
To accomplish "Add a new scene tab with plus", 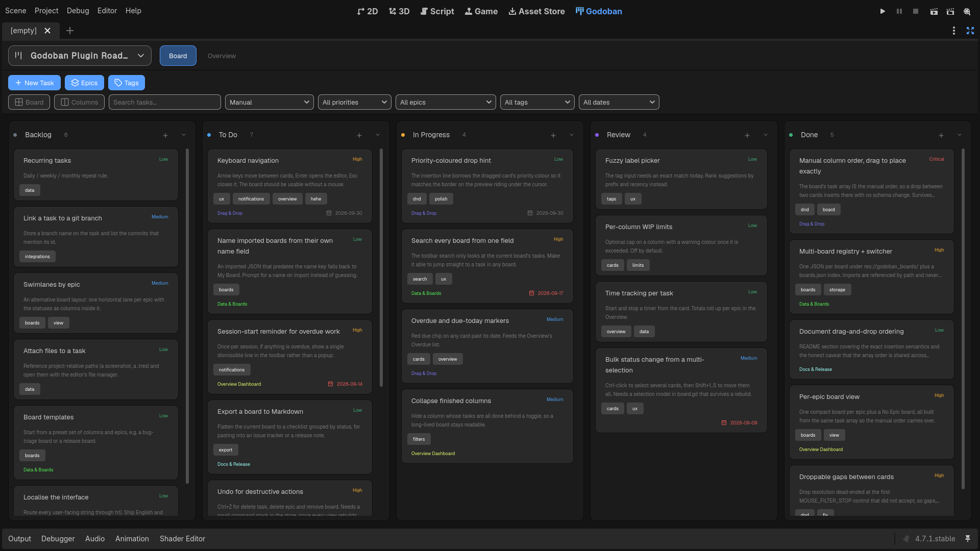I will (70, 31).
